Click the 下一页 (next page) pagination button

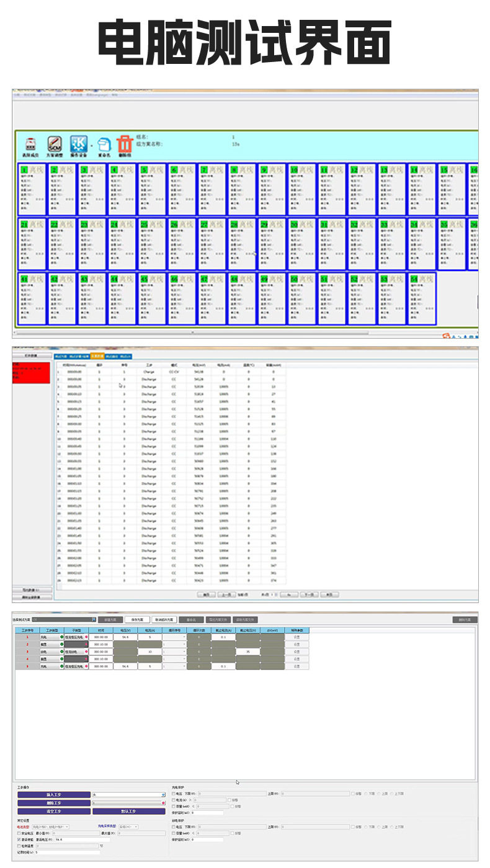[309, 594]
